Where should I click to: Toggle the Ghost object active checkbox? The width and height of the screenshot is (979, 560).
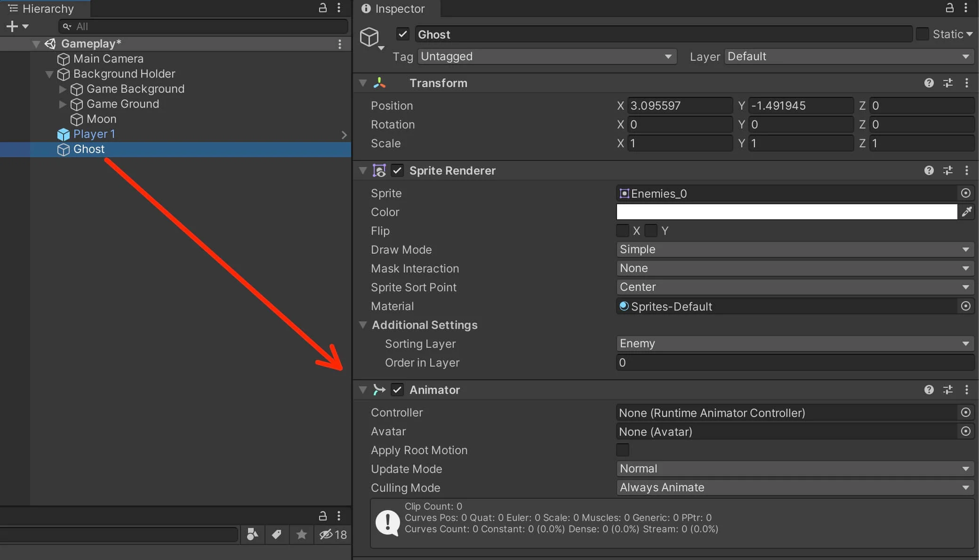[402, 34]
